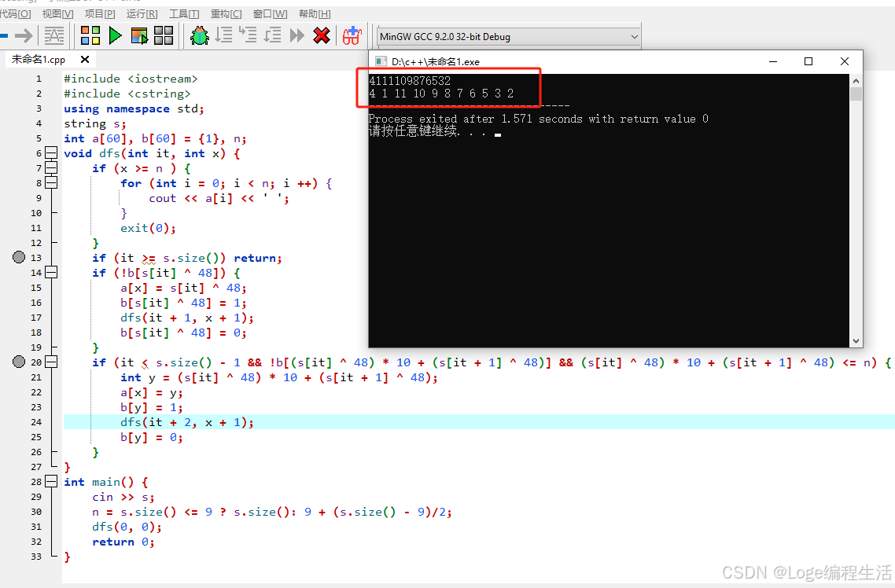This screenshot has width=895, height=588.
Task: Collapse the if block fold at line 20
Action: (51, 362)
